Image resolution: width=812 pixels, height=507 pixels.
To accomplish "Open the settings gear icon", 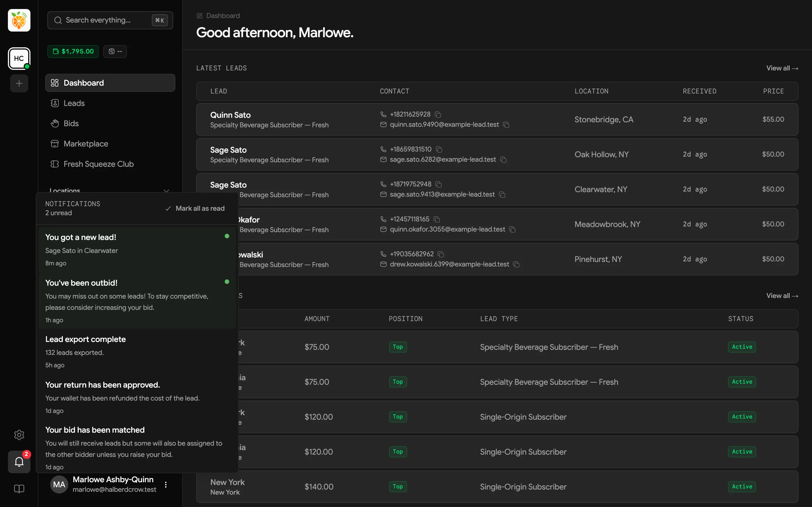I will (19, 435).
